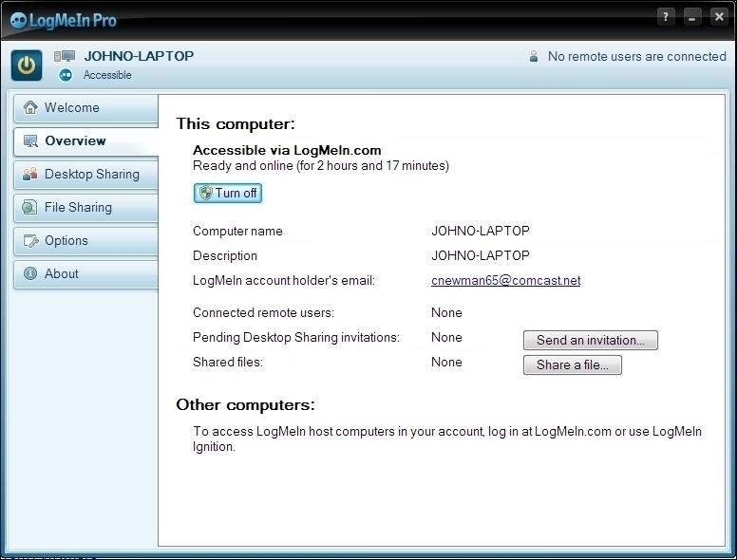Click the Overview monitor icon
This screenshot has width=737, height=560.
(x=30, y=140)
